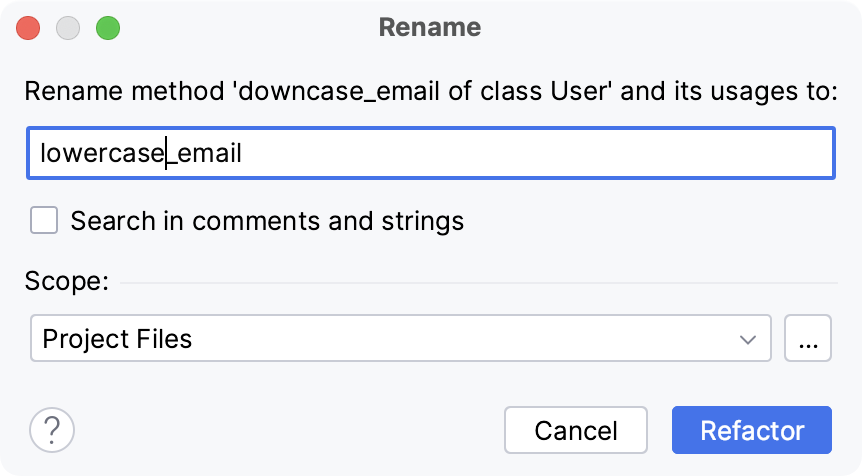Enable Search in comments and strings checkbox
Viewport: 862px width, 476px height.
click(x=44, y=220)
